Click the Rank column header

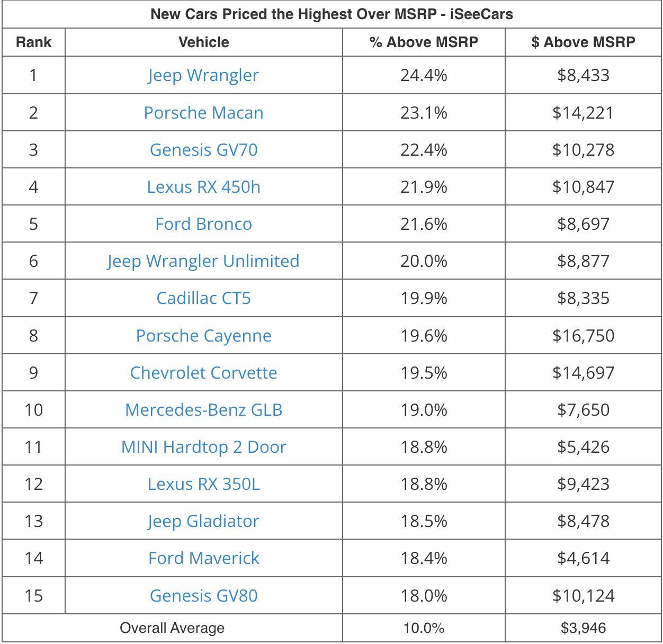pos(33,42)
